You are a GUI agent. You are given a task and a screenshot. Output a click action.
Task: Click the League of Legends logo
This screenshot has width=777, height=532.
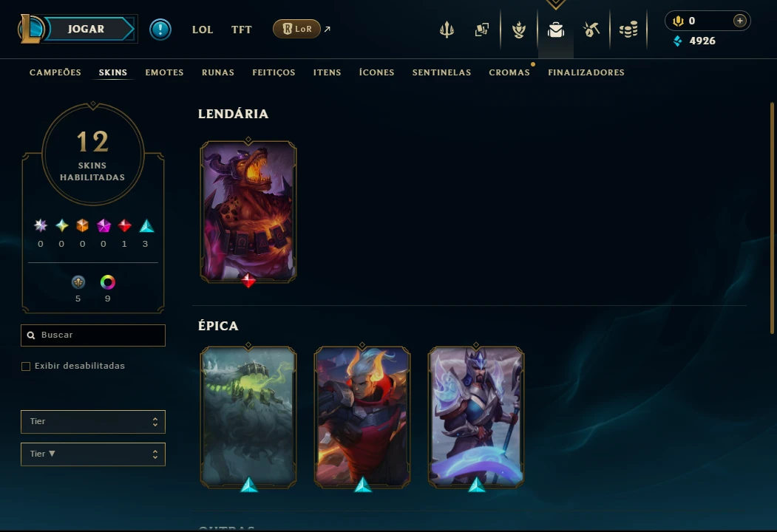(x=31, y=29)
